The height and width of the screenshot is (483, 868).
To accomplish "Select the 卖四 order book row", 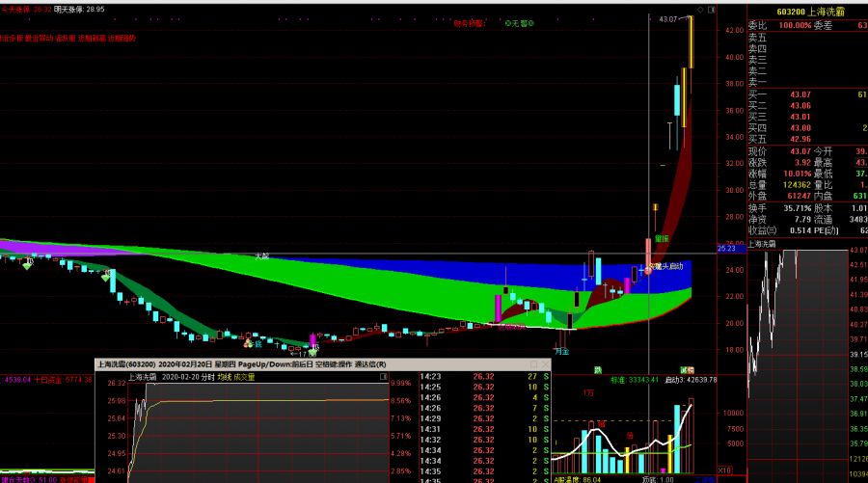I will 807,49.
